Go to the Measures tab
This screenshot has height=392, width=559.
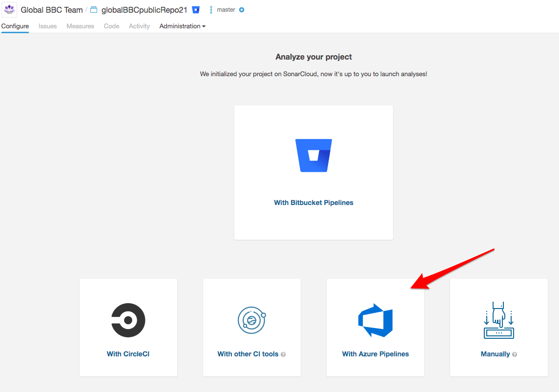pos(80,26)
